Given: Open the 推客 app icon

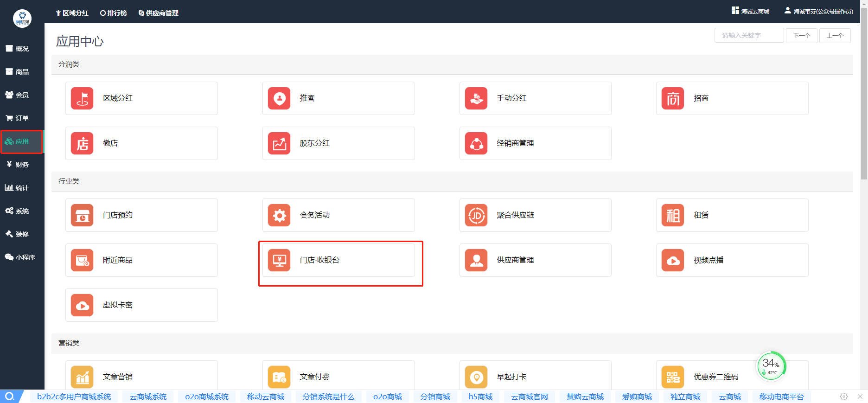Looking at the screenshot, I should tap(279, 98).
